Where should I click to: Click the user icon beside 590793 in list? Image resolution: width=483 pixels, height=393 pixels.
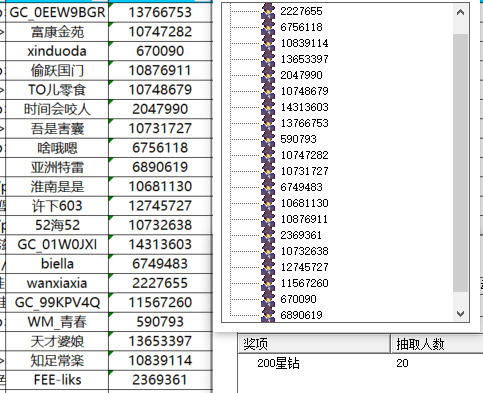268,139
